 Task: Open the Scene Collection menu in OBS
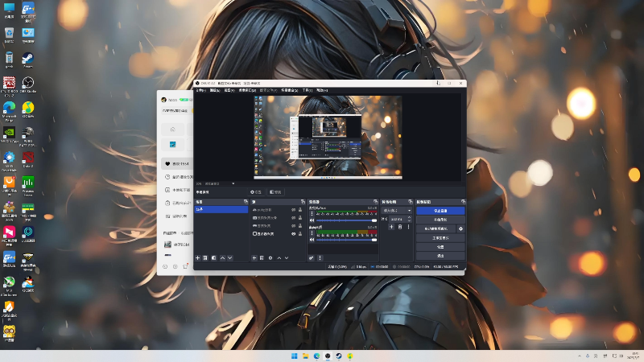(290, 90)
